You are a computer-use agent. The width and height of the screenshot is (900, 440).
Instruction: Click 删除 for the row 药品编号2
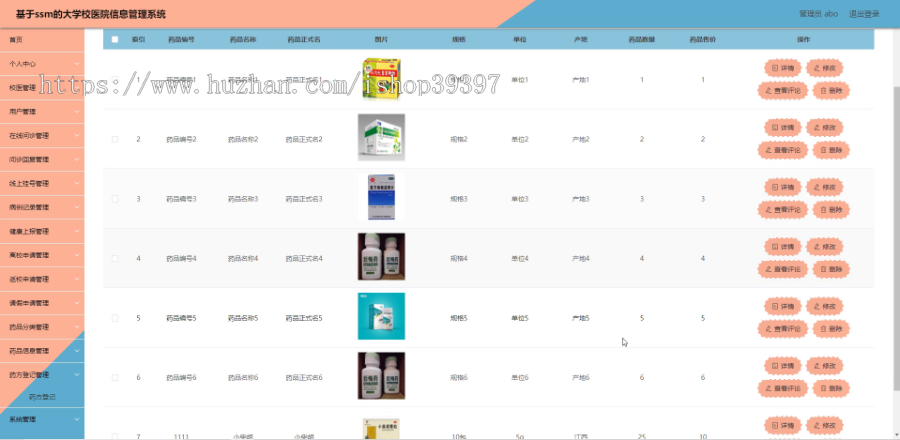click(831, 150)
